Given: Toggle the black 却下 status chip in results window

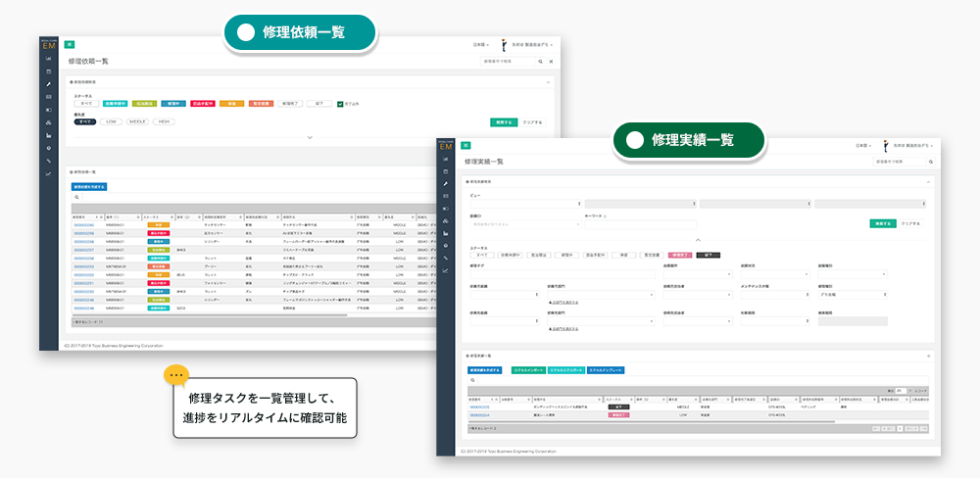Looking at the screenshot, I should coord(709,256).
